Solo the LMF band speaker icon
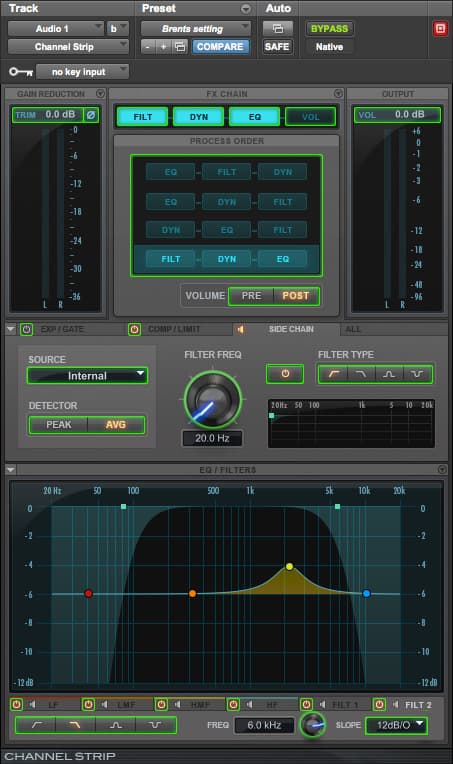This screenshot has height=764, width=453. [105, 705]
